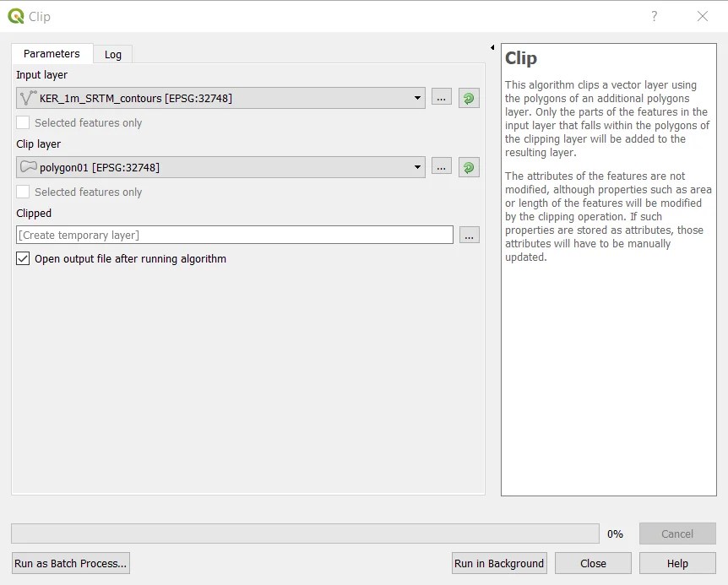Click the Input layer label
This screenshot has width=728, height=585.
41,74
